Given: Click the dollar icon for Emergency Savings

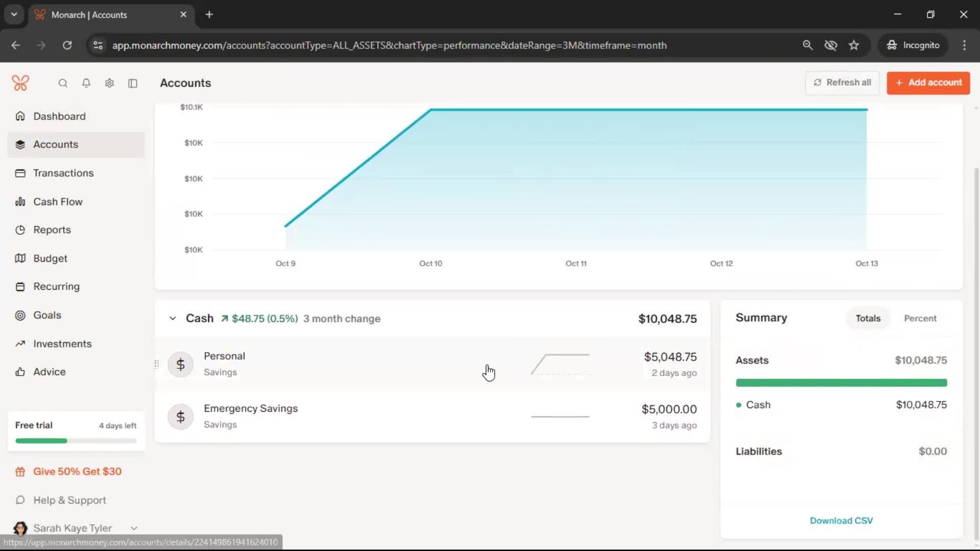Looking at the screenshot, I should [x=181, y=417].
